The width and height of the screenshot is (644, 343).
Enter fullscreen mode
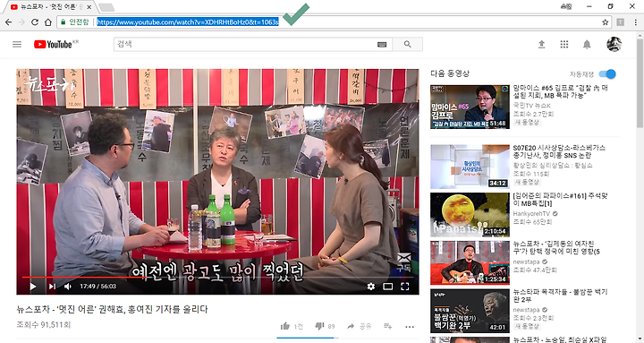(x=405, y=287)
